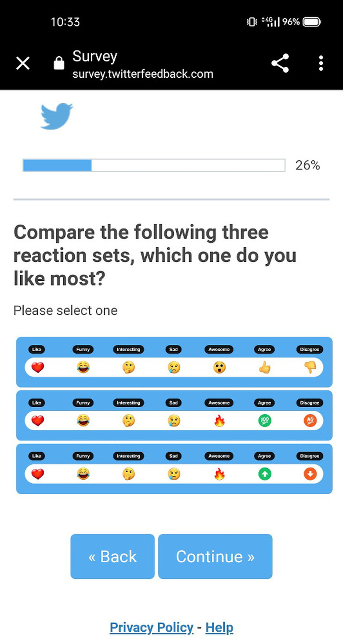Image resolution: width=343 pixels, height=644 pixels.
Task: Tap green up arrow in third set
Action: 264,474
